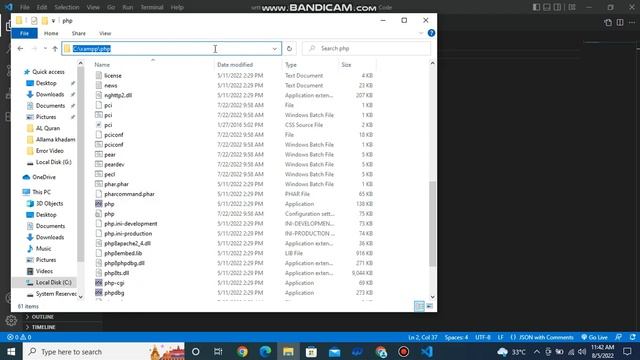Refresh the php folder listing

pyautogui.click(x=289, y=49)
